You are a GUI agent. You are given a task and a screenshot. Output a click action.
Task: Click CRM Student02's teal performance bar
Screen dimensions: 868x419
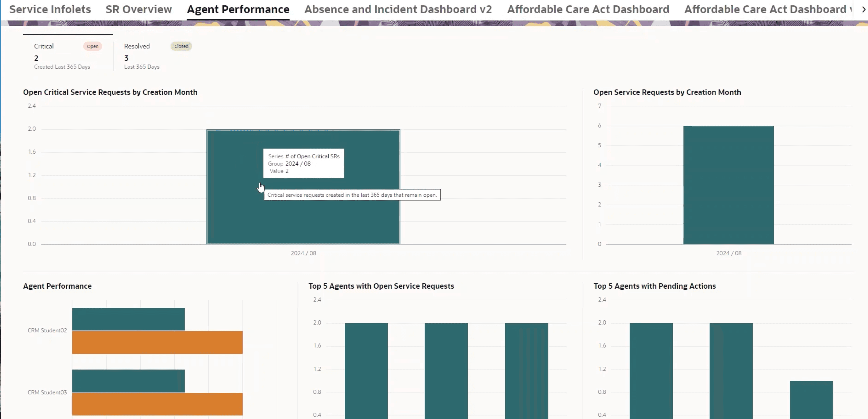tap(128, 319)
